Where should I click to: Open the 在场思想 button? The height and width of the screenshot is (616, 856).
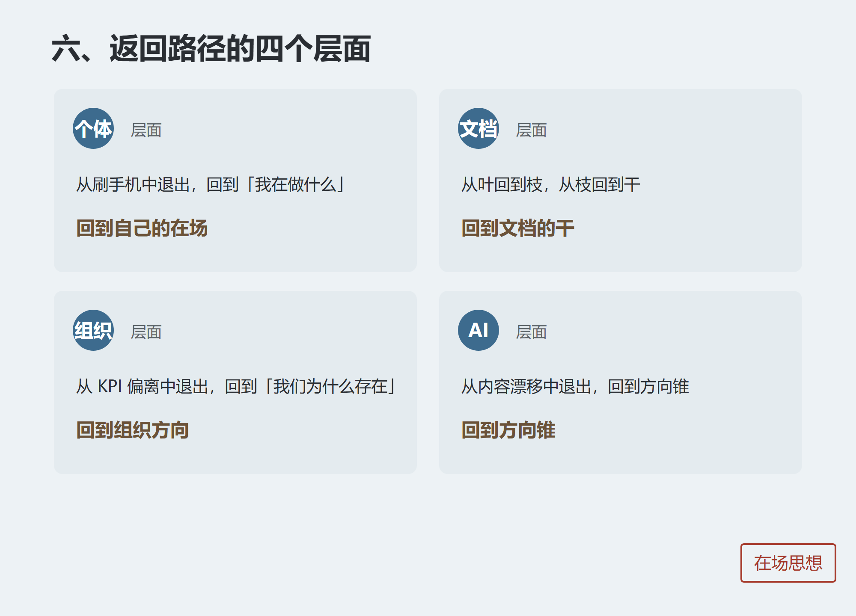[x=788, y=563]
